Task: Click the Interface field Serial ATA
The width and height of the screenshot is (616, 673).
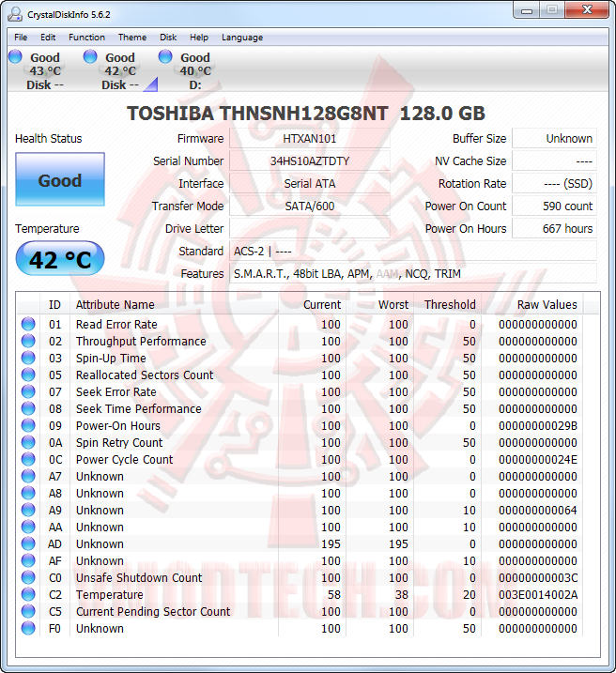Action: click(310, 184)
